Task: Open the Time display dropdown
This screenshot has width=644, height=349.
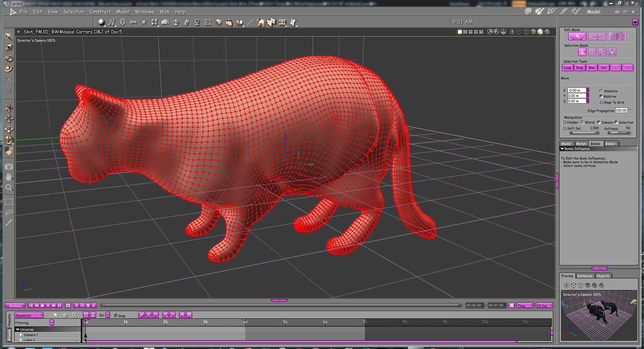Action: [525, 305]
